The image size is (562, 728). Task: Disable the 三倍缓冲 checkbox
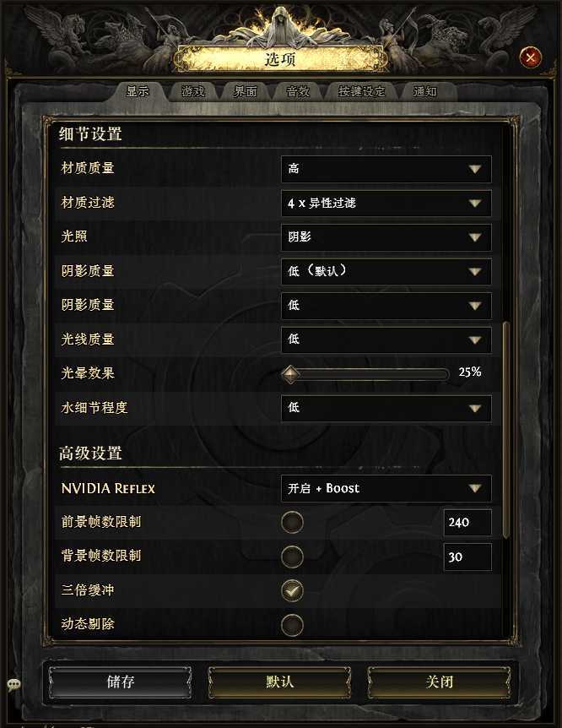click(x=292, y=590)
